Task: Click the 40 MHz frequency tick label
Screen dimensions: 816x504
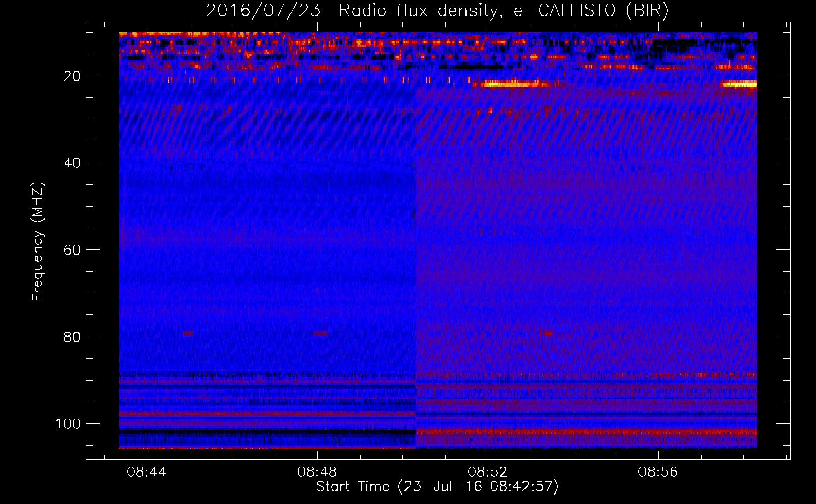Action: pos(72,163)
